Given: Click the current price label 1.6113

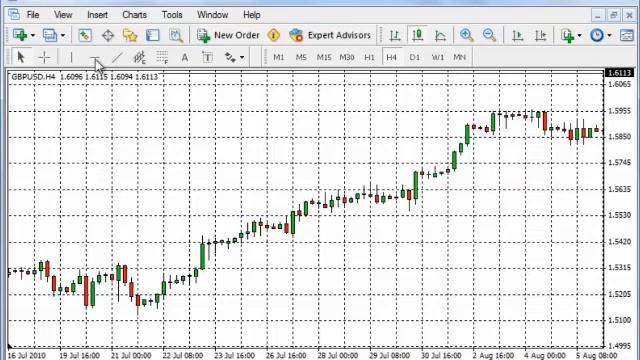Looking at the screenshot, I should click(x=619, y=73).
